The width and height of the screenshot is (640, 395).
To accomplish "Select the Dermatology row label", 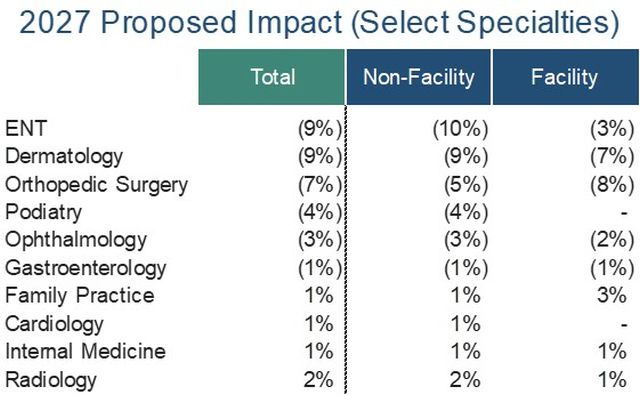I will (x=64, y=157).
